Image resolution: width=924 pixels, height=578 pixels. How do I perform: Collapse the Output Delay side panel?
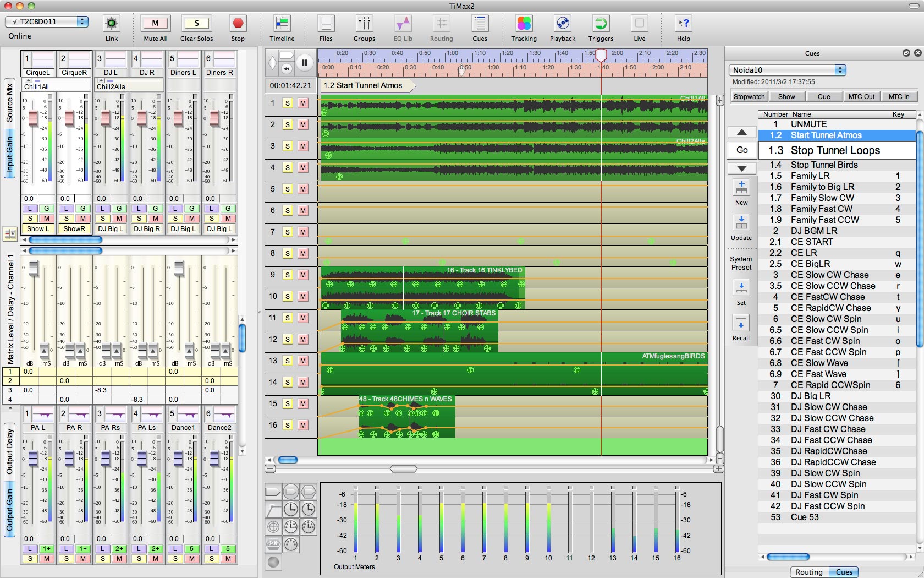tap(9, 451)
